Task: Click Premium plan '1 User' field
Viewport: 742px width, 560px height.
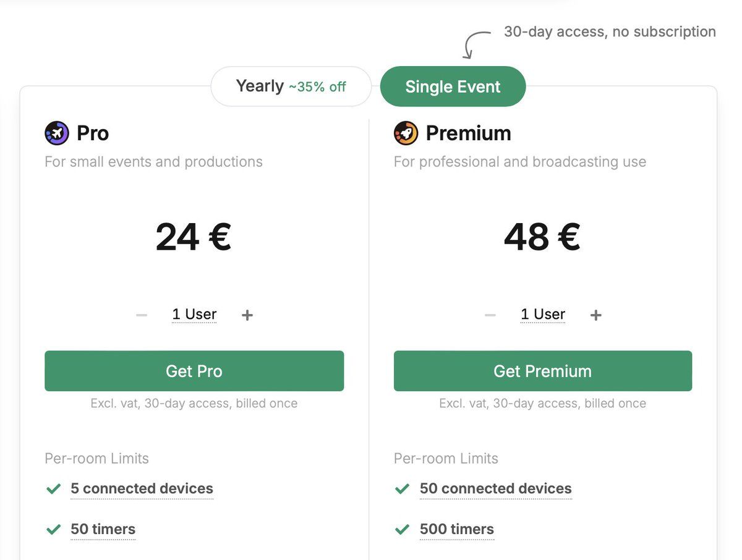Action: [x=543, y=315]
